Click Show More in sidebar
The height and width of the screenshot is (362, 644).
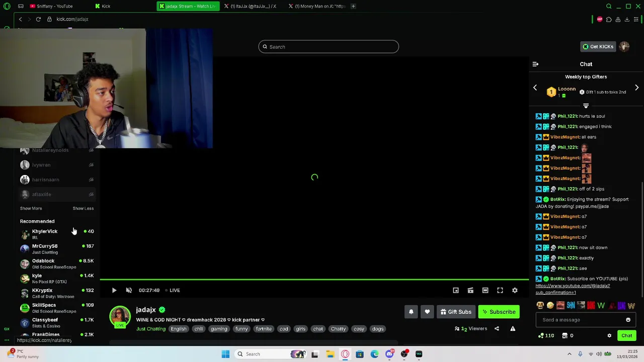pos(31,208)
